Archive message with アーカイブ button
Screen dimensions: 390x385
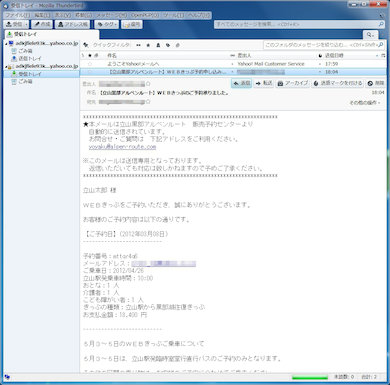pos(293,83)
